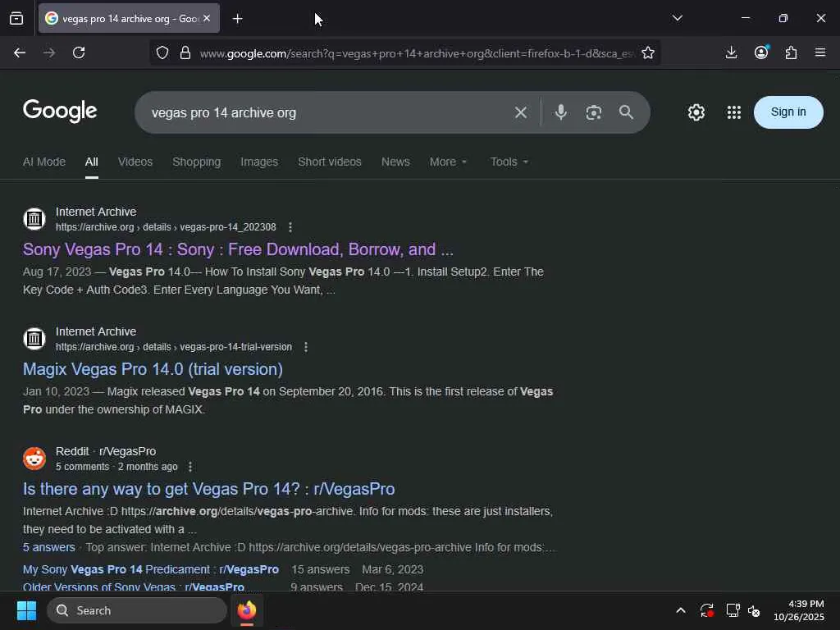The width and height of the screenshot is (840, 630).
Task: Switch to Shopping results tab
Action: [196, 162]
